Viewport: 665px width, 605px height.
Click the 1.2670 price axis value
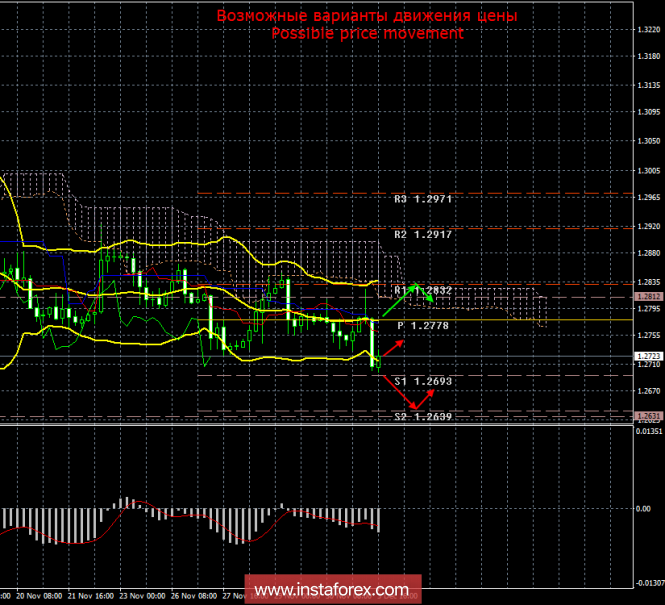click(x=649, y=391)
